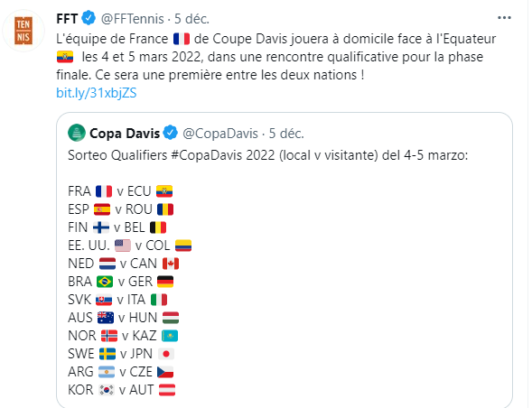Click the FFT tweet's 5 déc. timestamp
Image resolution: width=532 pixels, height=408 pixels.
(191, 19)
